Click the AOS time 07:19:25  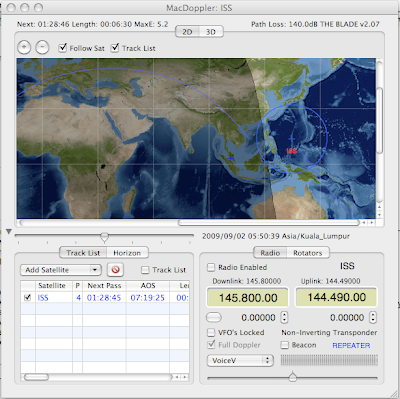(x=147, y=297)
